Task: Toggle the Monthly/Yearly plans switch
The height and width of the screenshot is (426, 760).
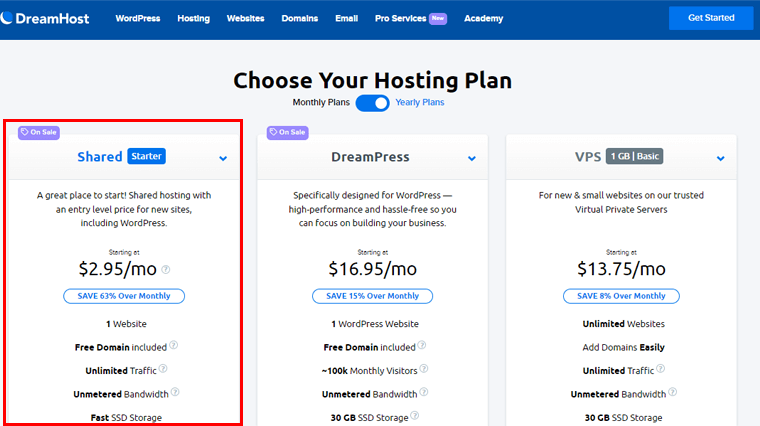Action: pos(372,103)
